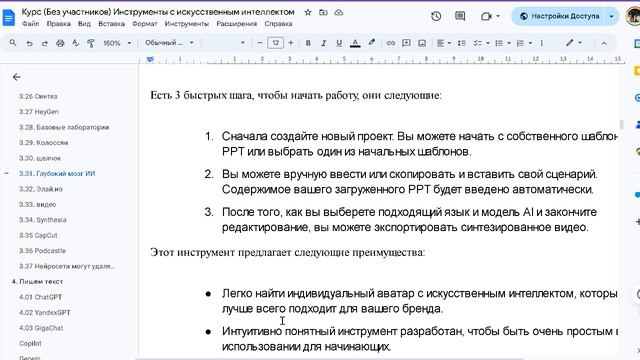Open the numbered list dropdown
This screenshot has width=640, height=360.
coord(524,43)
